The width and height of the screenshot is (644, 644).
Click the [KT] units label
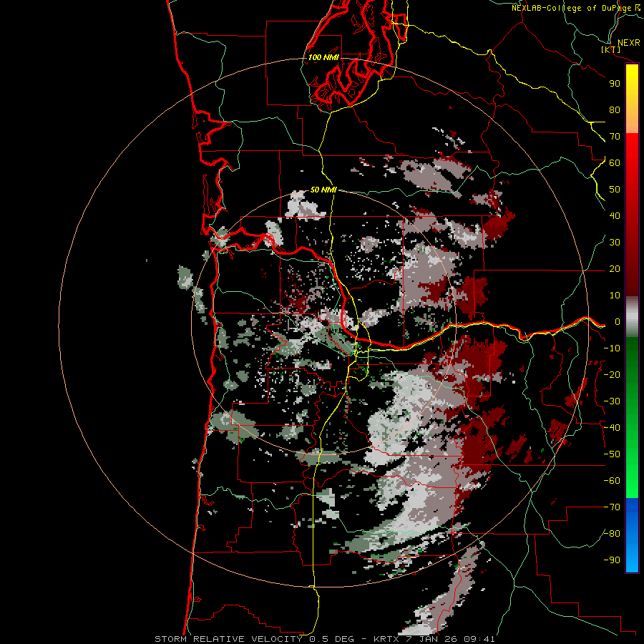tap(611, 49)
